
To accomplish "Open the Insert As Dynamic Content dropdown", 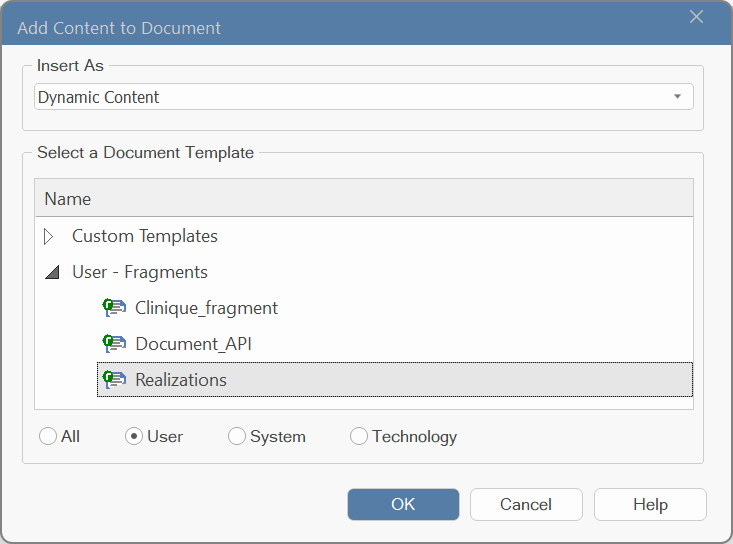I will point(364,97).
